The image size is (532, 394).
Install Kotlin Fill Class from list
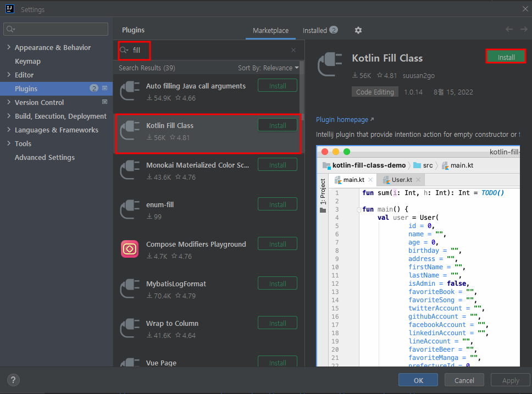278,125
